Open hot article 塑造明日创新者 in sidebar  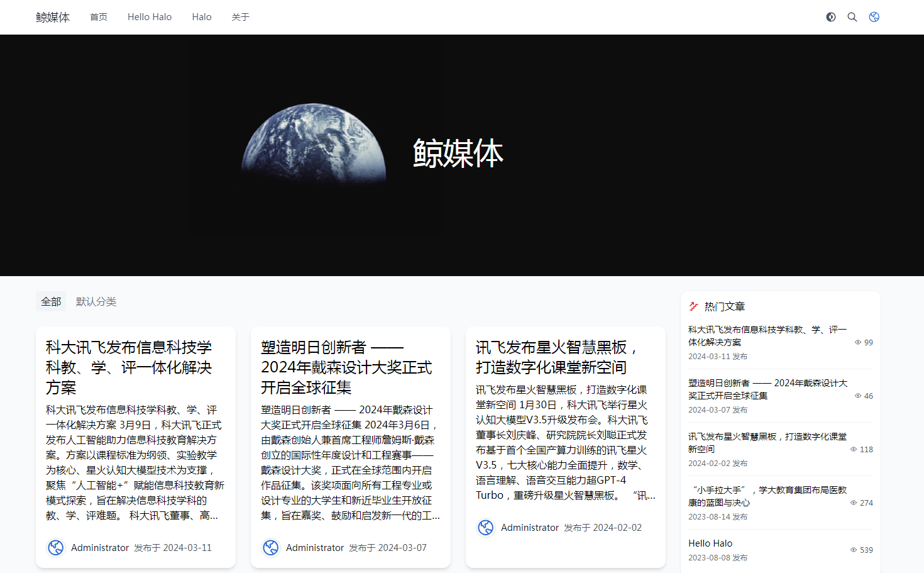pyautogui.click(x=767, y=389)
